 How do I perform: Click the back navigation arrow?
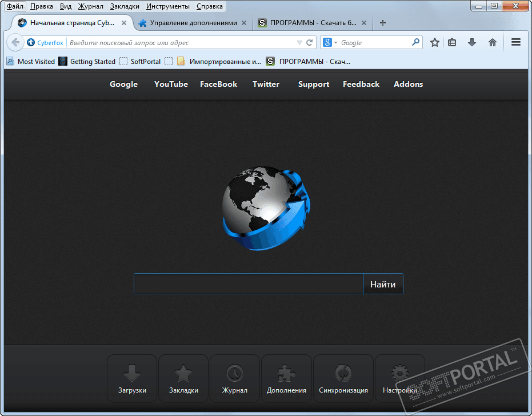(x=15, y=43)
